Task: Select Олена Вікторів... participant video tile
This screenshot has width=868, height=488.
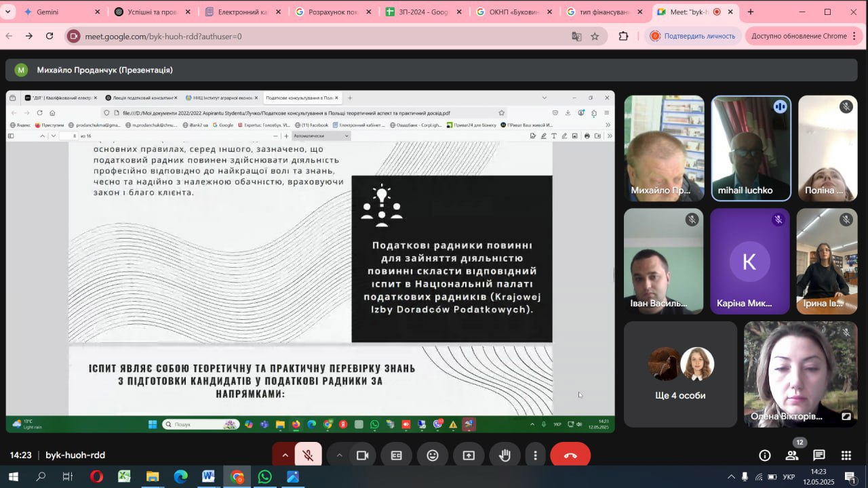Action: (x=801, y=374)
